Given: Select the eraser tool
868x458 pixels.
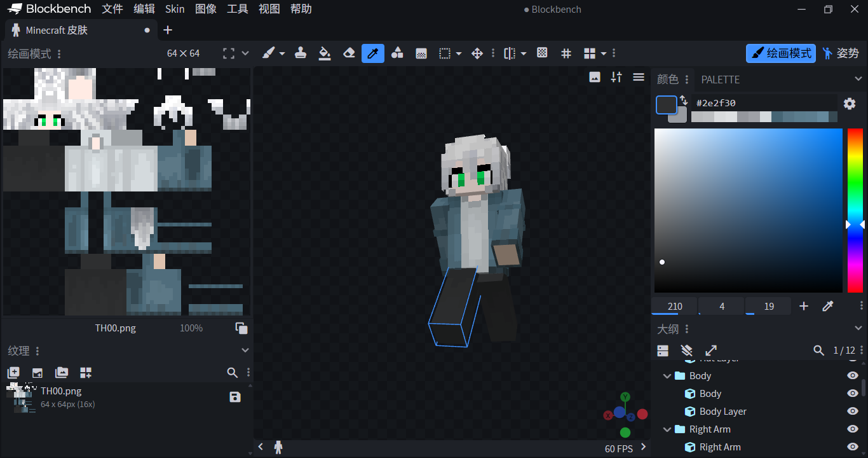Looking at the screenshot, I should pos(349,53).
